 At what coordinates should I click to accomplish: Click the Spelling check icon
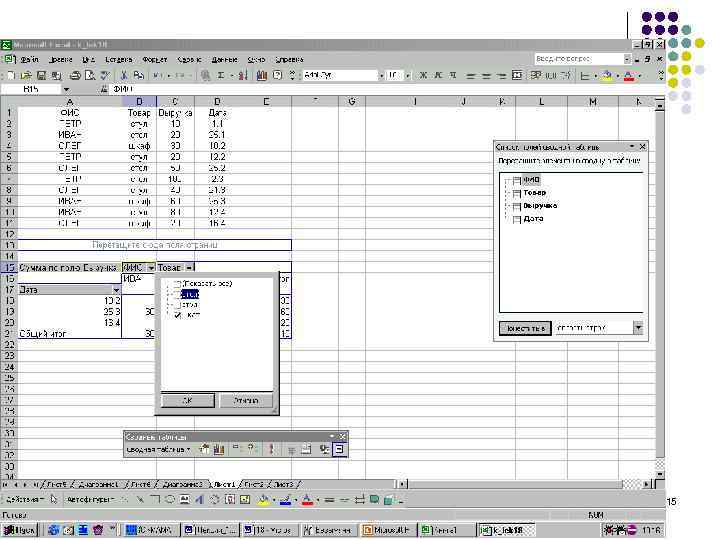click(x=105, y=75)
